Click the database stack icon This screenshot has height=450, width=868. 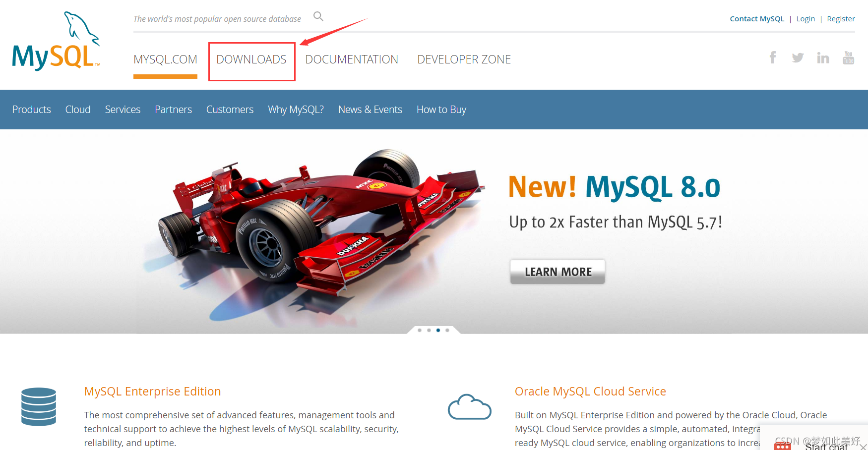39,407
